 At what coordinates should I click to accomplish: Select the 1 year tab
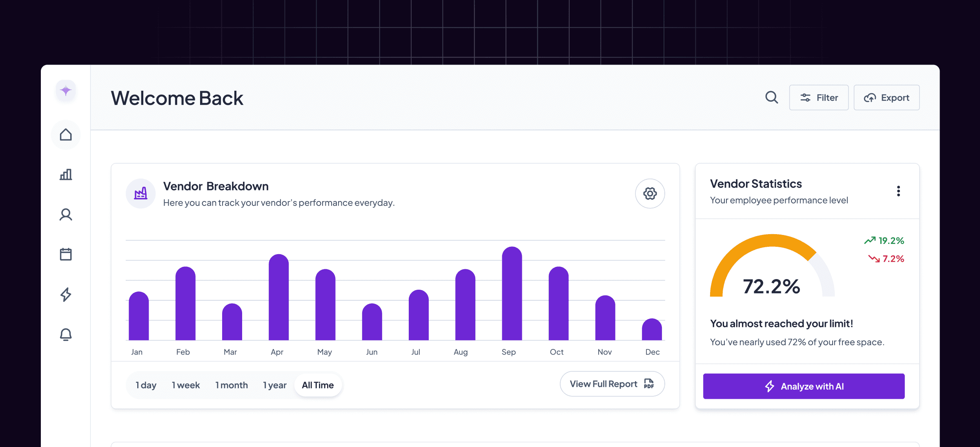(274, 385)
